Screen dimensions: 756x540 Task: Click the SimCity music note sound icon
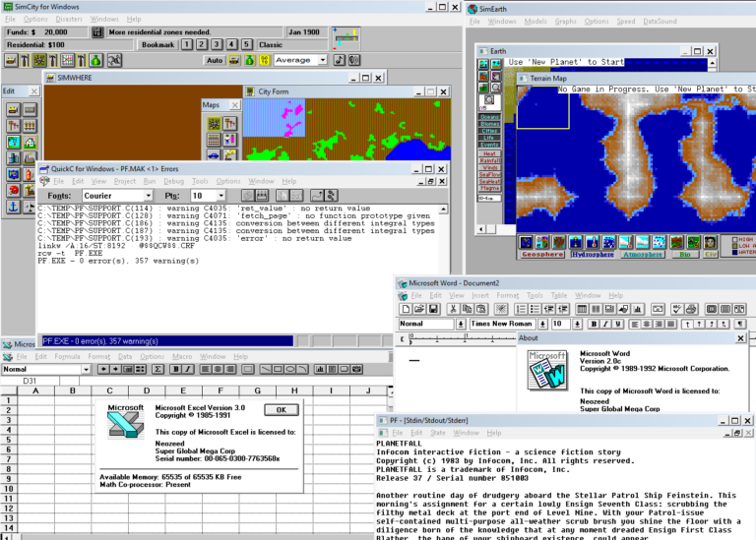(339, 60)
